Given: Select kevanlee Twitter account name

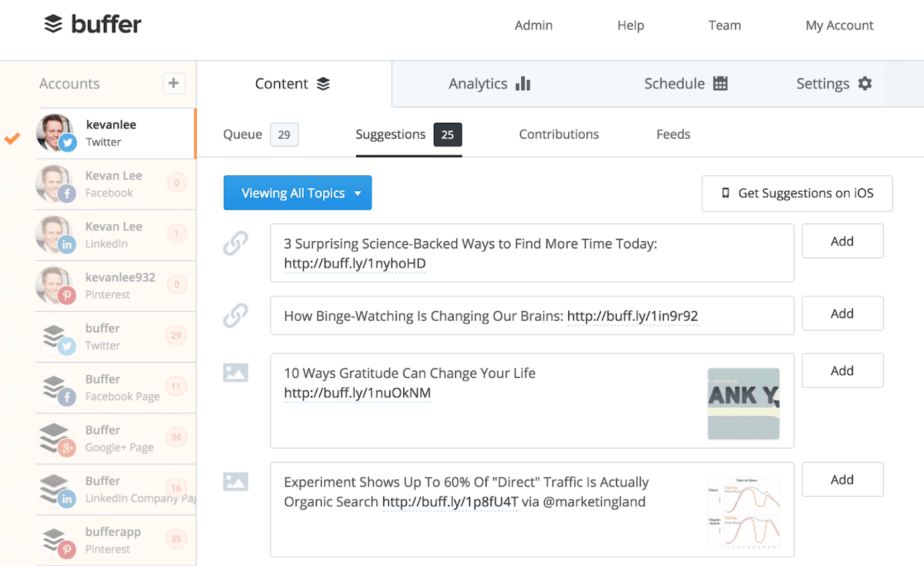Looking at the screenshot, I should pyautogui.click(x=111, y=124).
